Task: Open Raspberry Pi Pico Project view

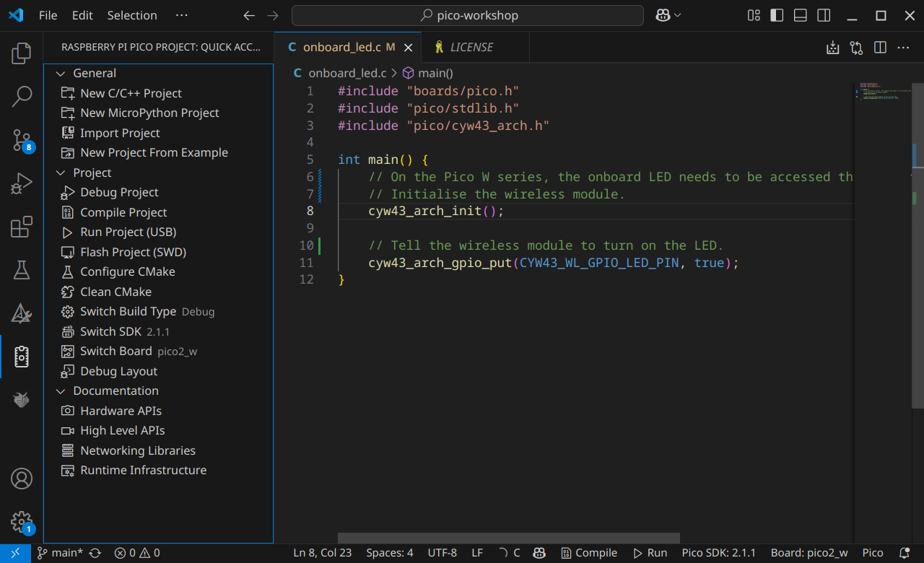Action: pyautogui.click(x=22, y=357)
